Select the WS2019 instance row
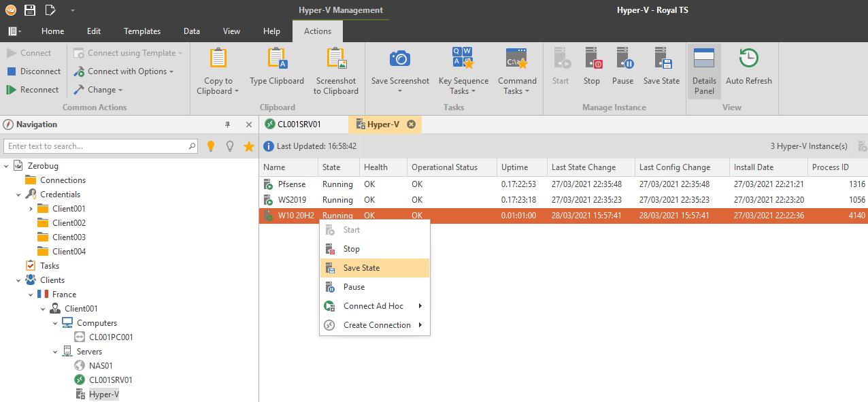Image resolution: width=868 pixels, height=402 pixels. tap(563, 200)
